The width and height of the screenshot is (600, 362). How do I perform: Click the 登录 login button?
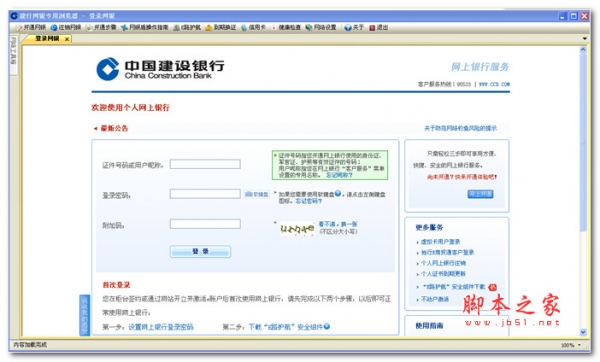(201, 251)
